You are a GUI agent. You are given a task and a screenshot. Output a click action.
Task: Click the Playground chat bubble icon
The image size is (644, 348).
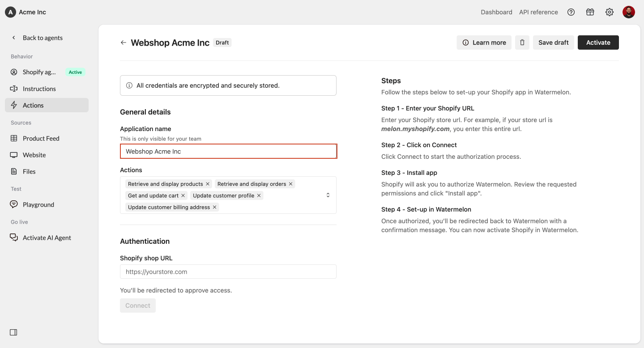pos(14,204)
